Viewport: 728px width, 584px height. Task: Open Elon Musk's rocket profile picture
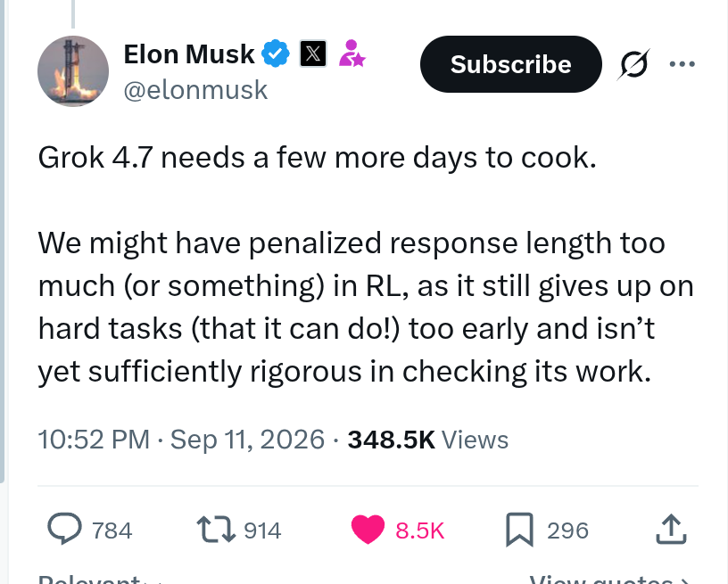click(x=73, y=71)
